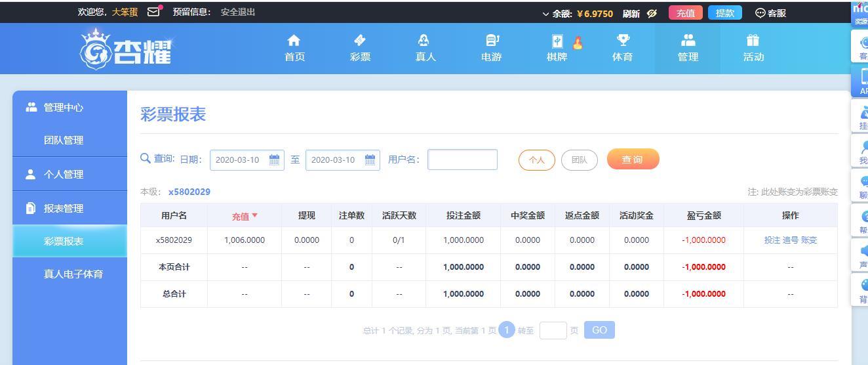
Task: Click the orange 查询 query button
Action: coord(633,160)
